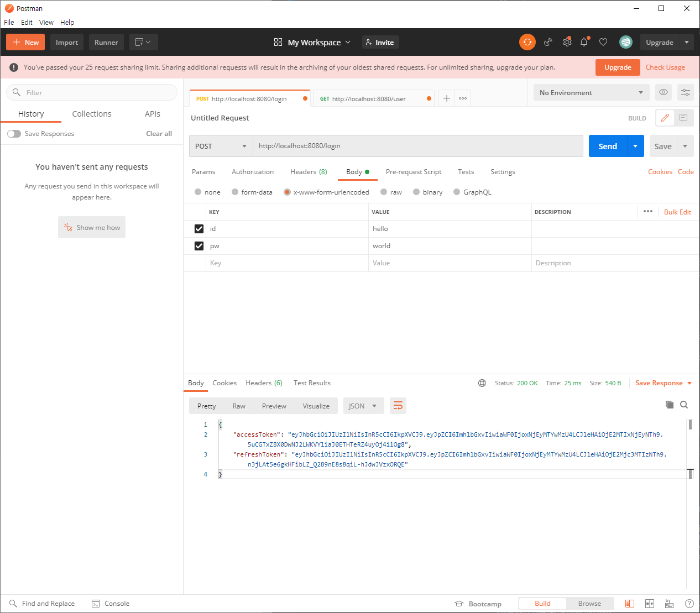This screenshot has height=613, width=700.
Task: Click the environment quick look eye icon
Action: click(x=664, y=92)
